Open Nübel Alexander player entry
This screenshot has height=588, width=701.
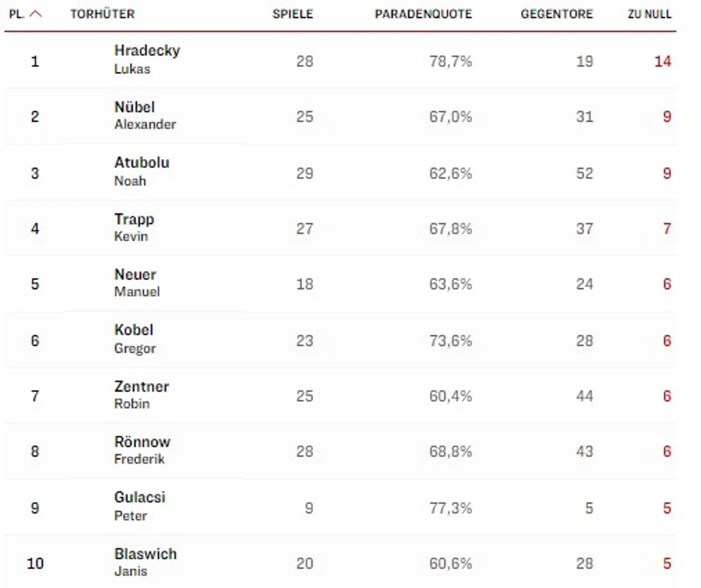point(145,115)
